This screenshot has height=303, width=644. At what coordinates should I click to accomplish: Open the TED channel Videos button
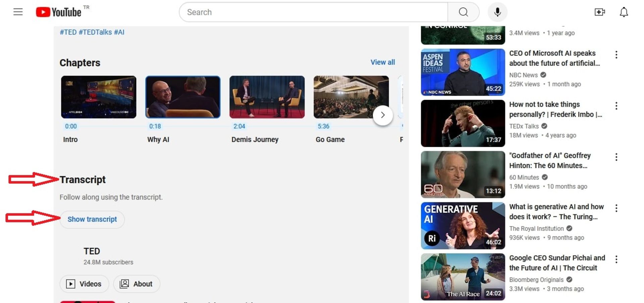pyautogui.click(x=84, y=284)
